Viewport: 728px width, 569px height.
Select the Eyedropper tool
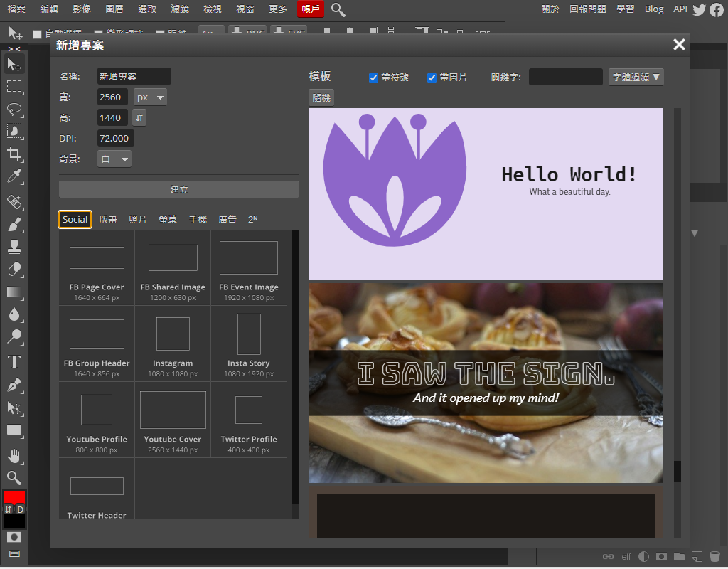coord(14,176)
